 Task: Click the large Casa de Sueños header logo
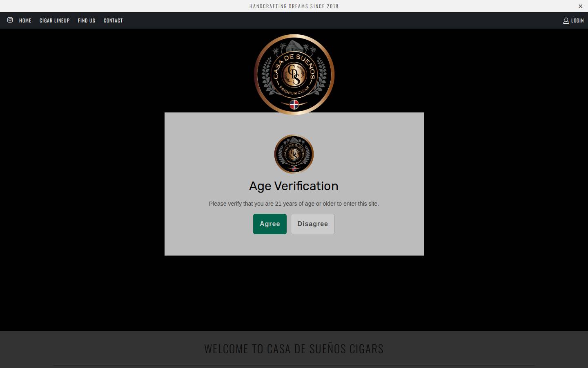click(294, 74)
